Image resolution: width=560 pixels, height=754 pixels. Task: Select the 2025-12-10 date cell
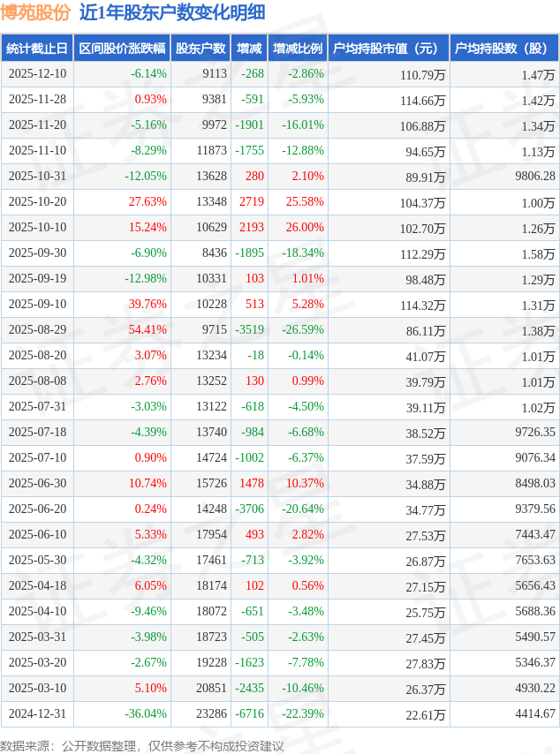click(x=37, y=74)
